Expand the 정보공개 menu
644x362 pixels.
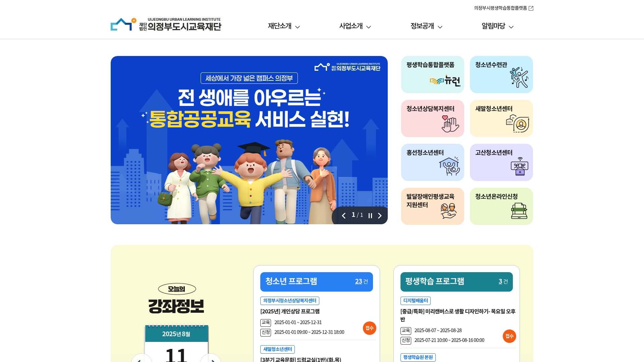(x=426, y=26)
